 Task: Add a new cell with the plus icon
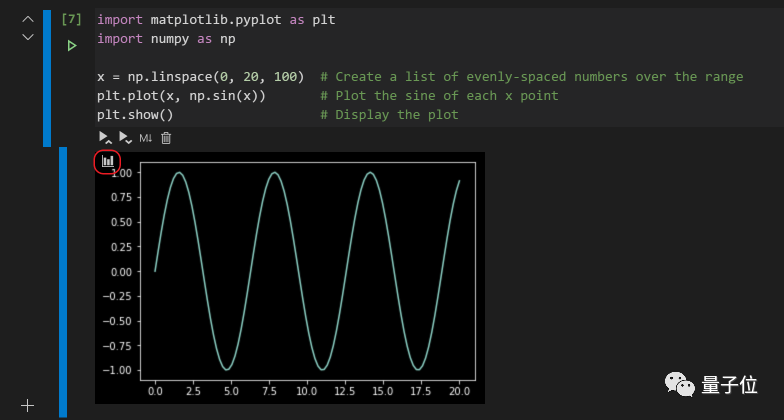pyautogui.click(x=28, y=405)
